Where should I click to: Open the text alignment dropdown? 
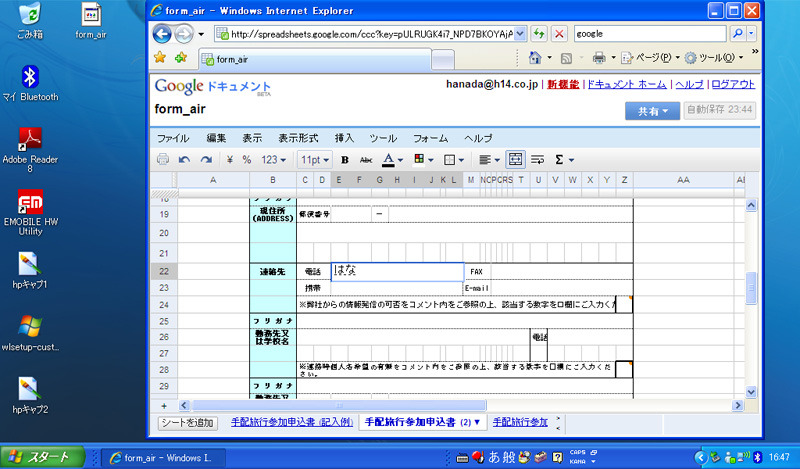(x=489, y=160)
